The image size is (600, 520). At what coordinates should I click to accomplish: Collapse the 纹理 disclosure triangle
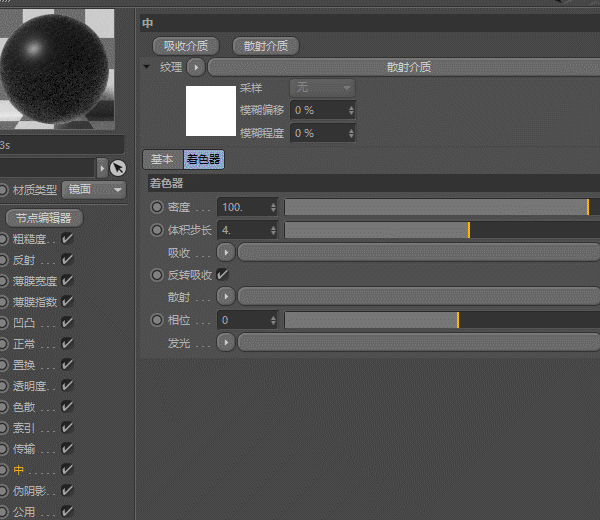point(147,67)
